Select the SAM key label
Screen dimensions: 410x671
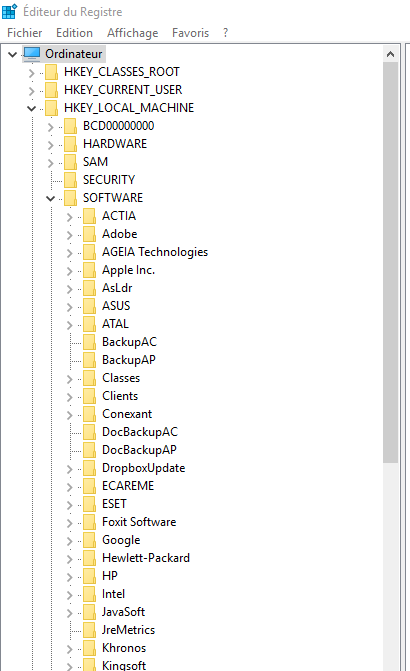pos(95,162)
